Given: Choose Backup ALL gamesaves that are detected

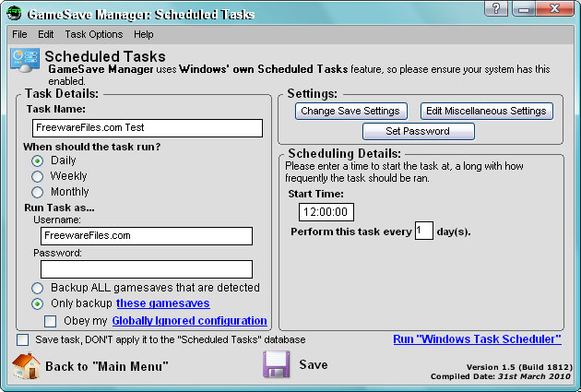Looking at the screenshot, I should click(37, 288).
